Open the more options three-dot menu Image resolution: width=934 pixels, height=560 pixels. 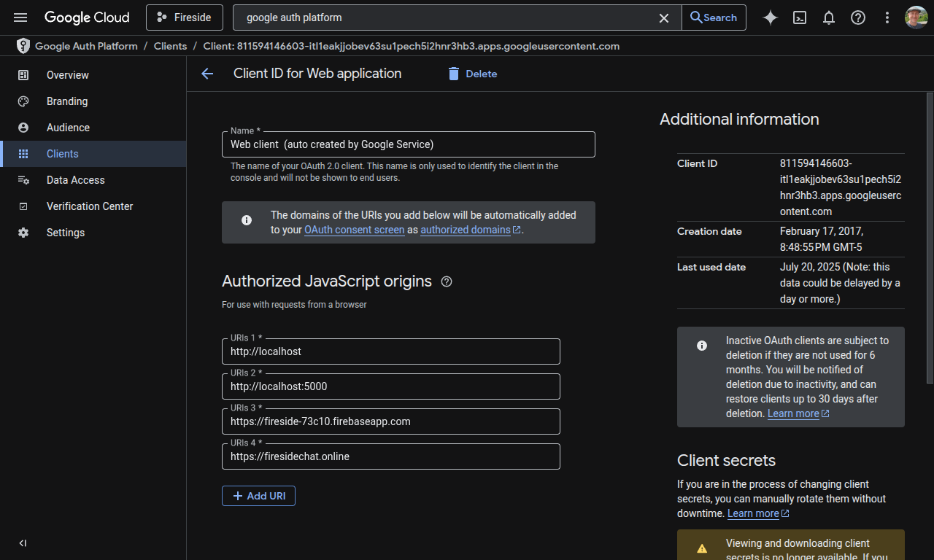(x=887, y=17)
